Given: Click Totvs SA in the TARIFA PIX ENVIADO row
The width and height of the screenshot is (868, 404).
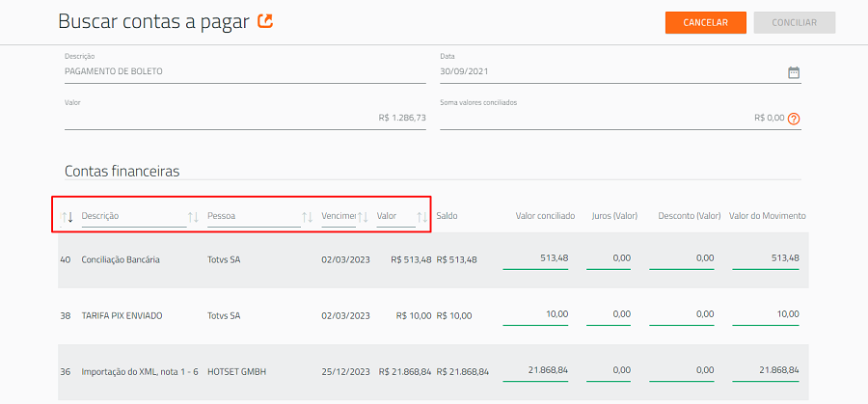Looking at the screenshot, I should point(224,316).
